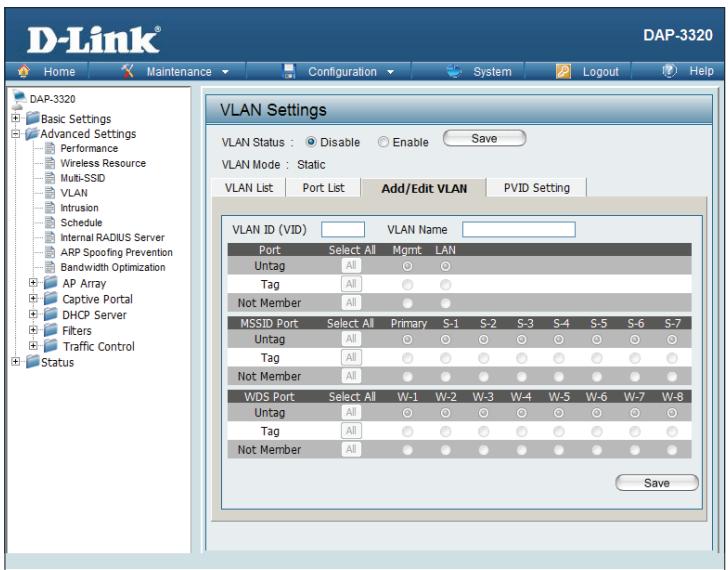Screen dimensions: 728x570
Task: Click All button in Port Not Member row
Action: 351,303
